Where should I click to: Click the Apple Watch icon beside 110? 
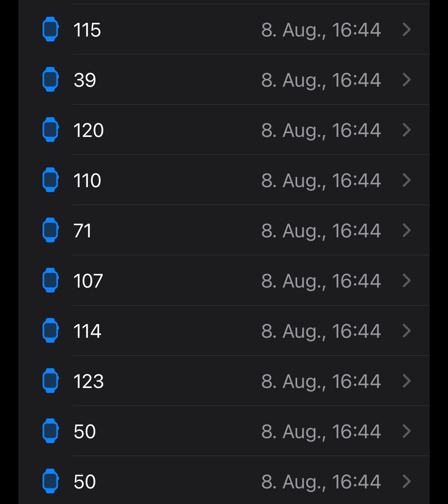point(50,180)
